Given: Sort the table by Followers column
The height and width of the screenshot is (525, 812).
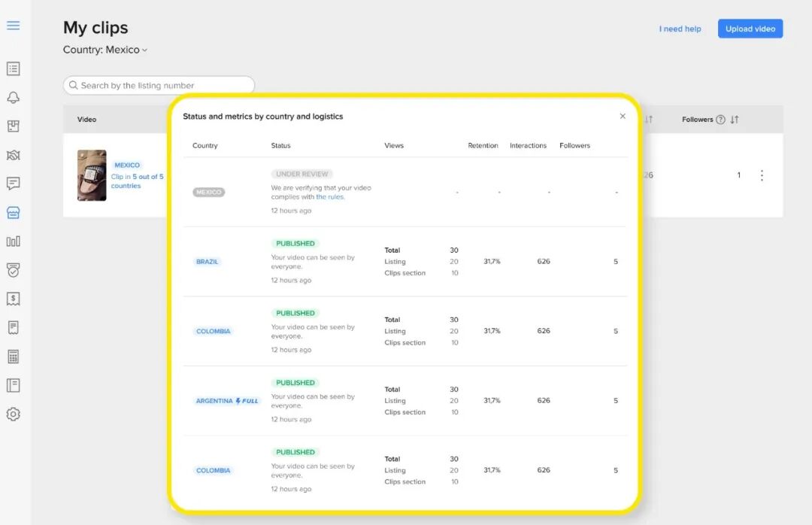Looking at the screenshot, I should point(735,120).
